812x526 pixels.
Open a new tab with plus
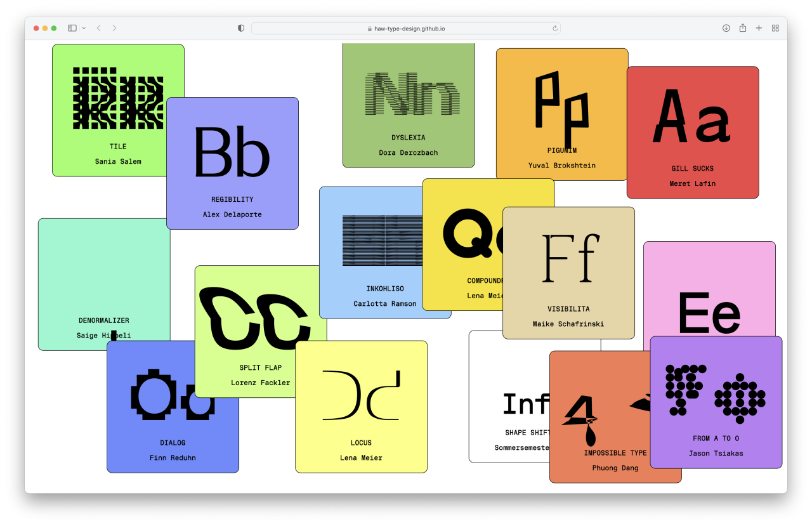click(759, 28)
